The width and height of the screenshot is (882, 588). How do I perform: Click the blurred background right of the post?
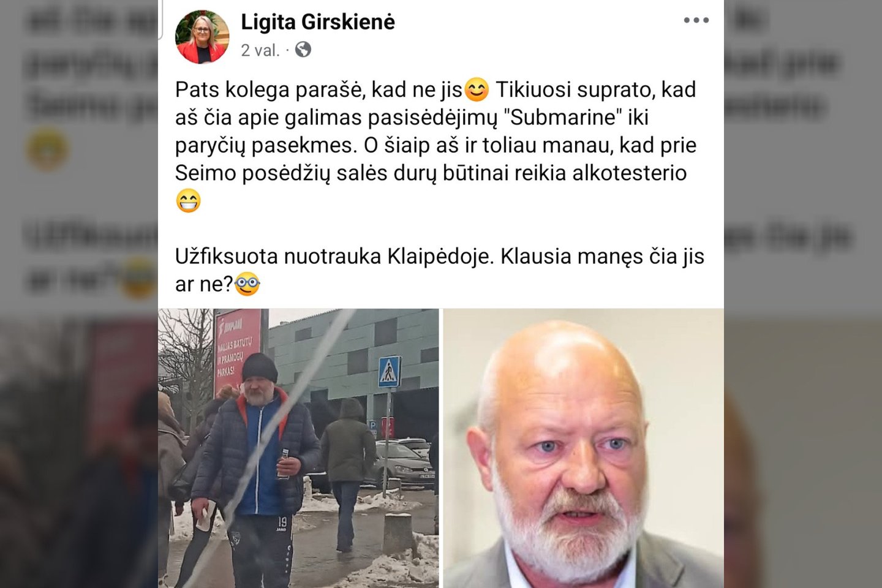803,294
